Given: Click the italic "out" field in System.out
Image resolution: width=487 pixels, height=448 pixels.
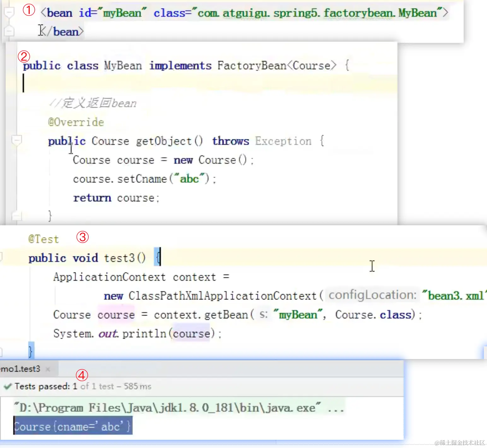Looking at the screenshot, I should point(108,334).
